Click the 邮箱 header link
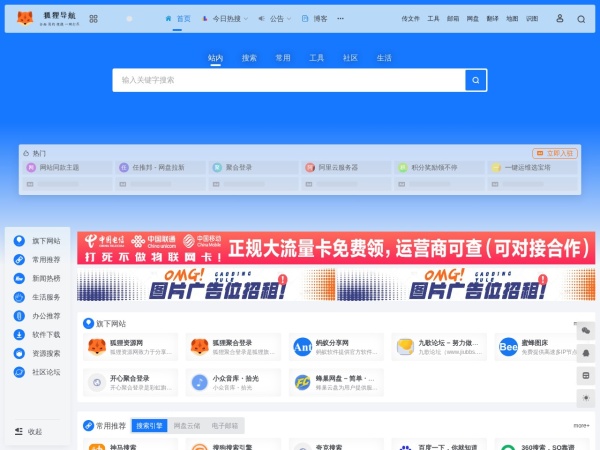Image resolution: width=600 pixels, height=450 pixels. 453,18
